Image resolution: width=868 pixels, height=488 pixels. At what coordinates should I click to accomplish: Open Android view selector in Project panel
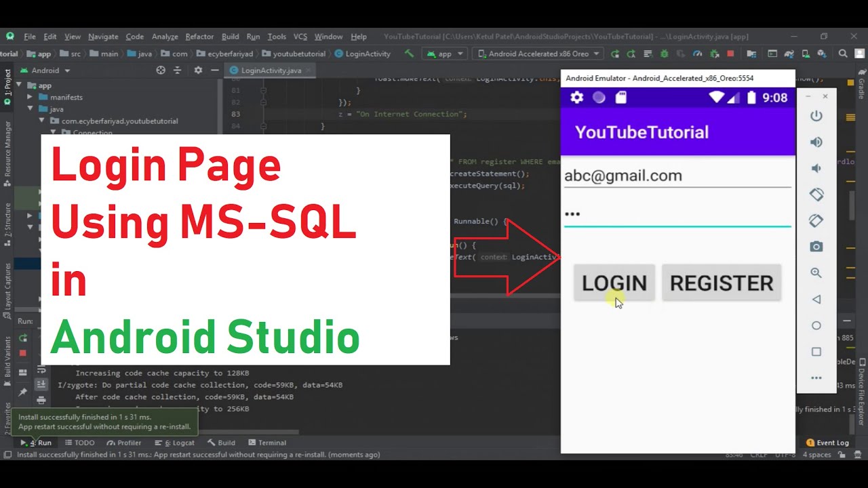tap(45, 70)
